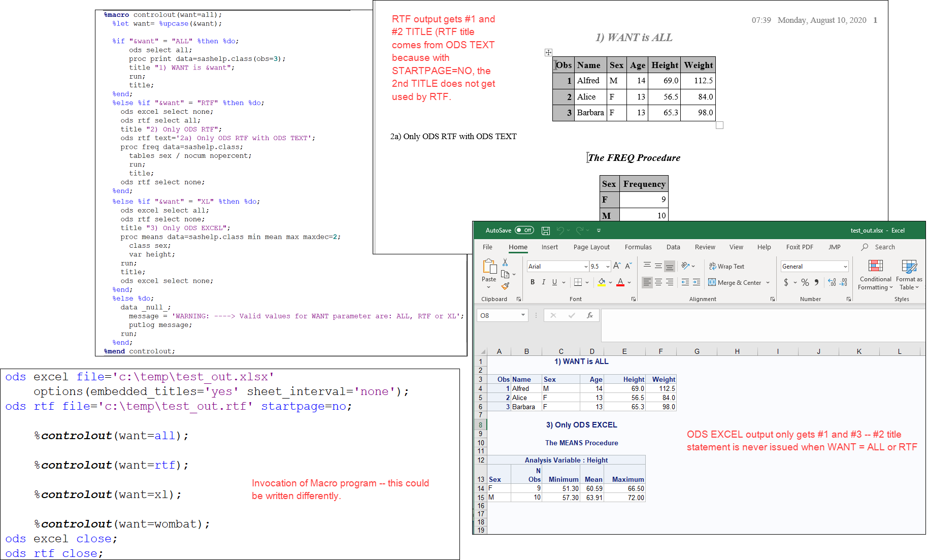Screen dimensions: 927x560
Task: Expand the General number format dropdown
Action: [x=845, y=267]
